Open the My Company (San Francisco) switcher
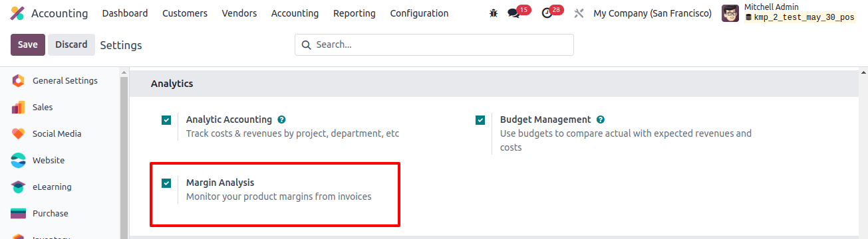 [x=652, y=13]
